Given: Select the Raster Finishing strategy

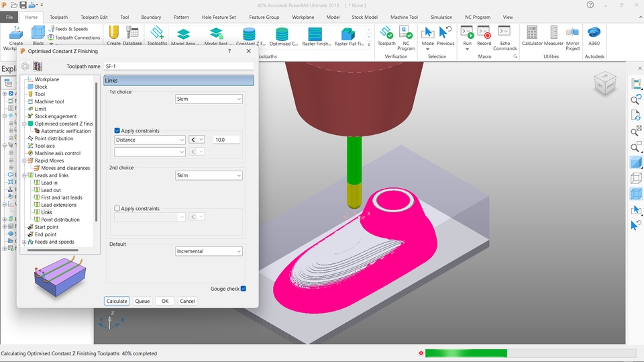Looking at the screenshot, I should click(315, 36).
